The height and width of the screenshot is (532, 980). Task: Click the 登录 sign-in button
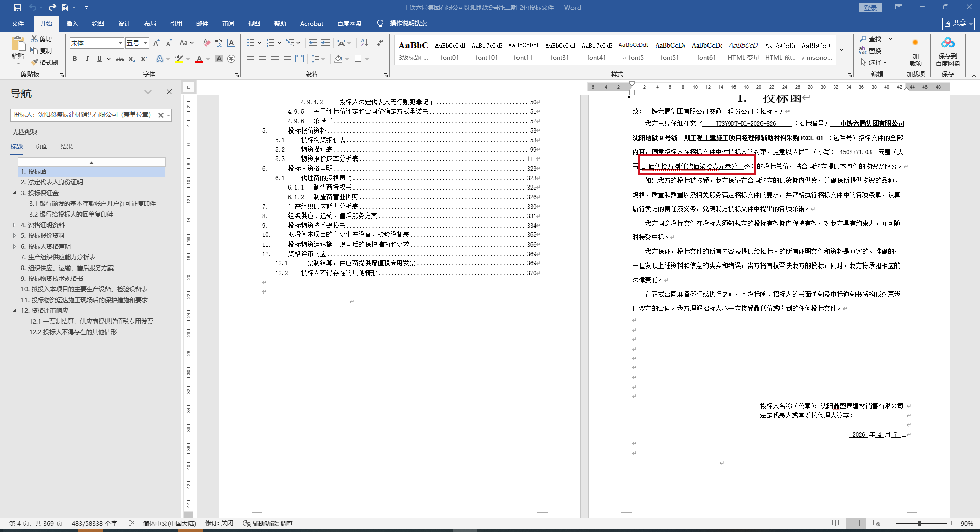click(870, 8)
